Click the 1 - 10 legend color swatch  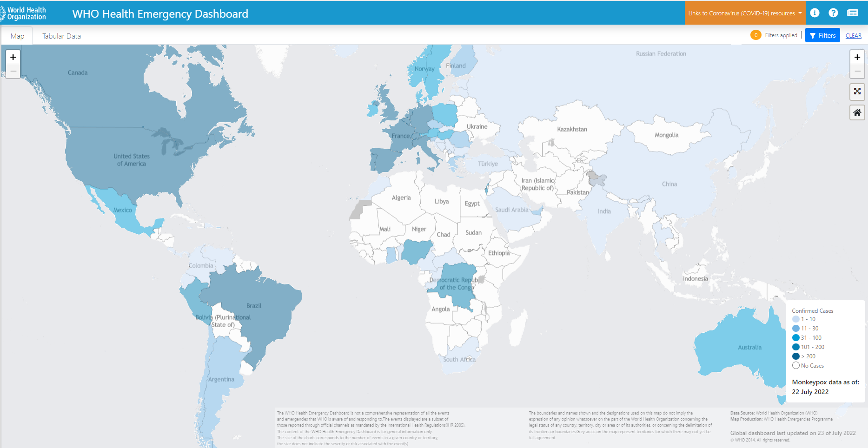click(796, 319)
